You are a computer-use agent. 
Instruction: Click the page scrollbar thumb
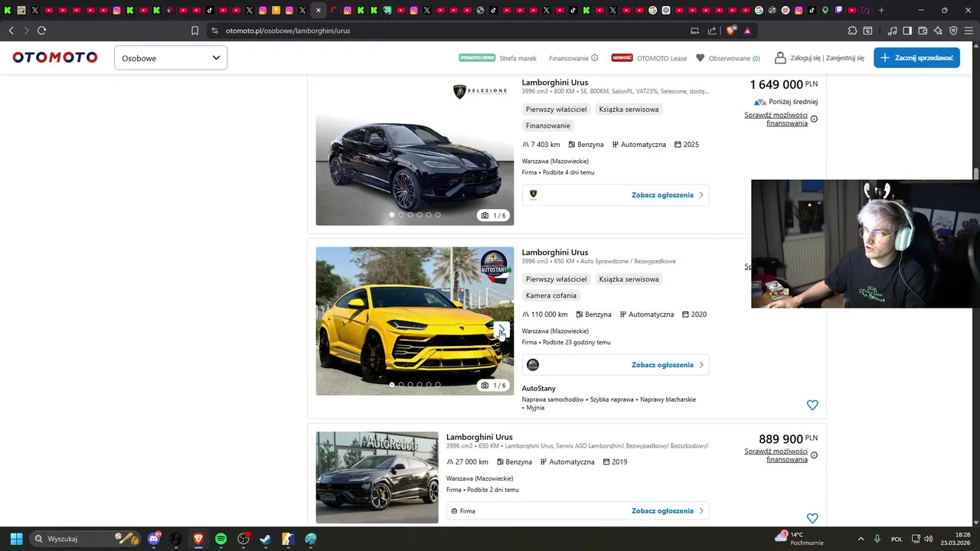(x=976, y=175)
